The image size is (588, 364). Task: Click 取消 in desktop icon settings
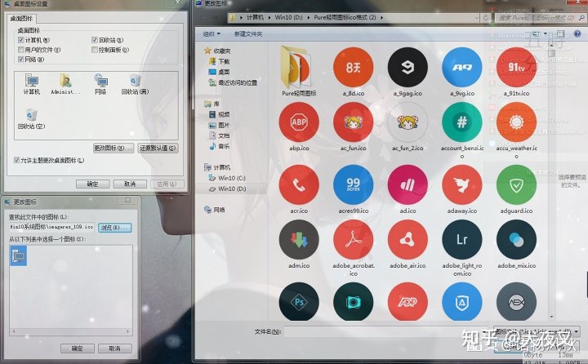pyautogui.click(x=130, y=184)
